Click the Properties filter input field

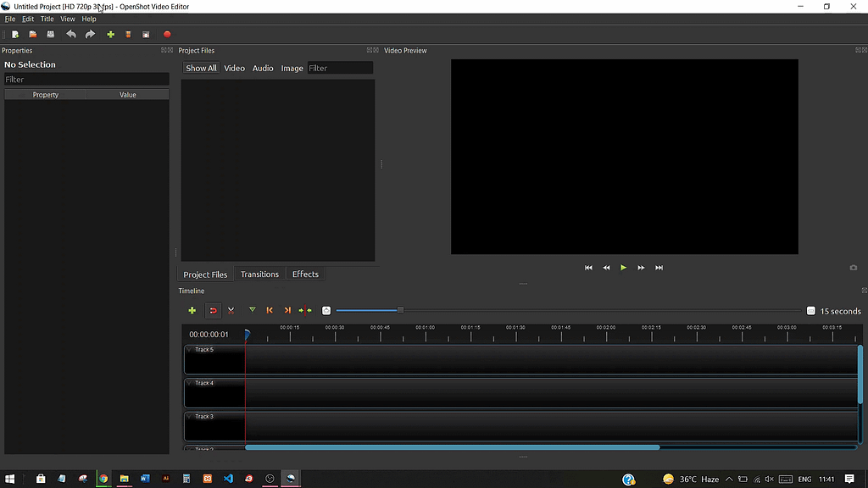pos(85,79)
